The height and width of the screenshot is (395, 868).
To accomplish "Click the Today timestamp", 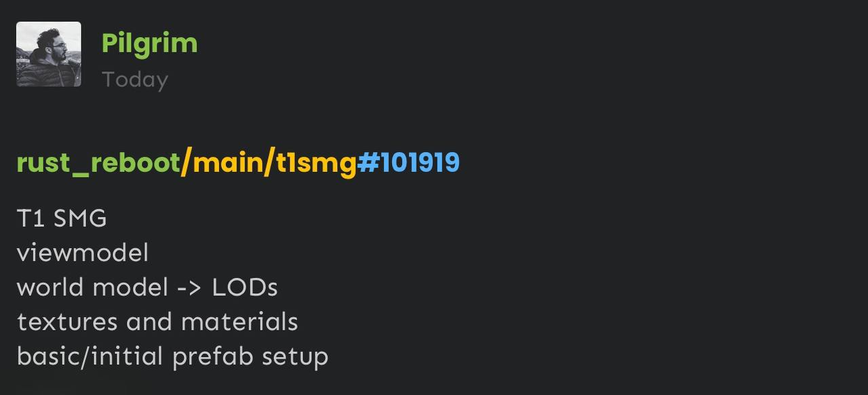I will [x=135, y=79].
